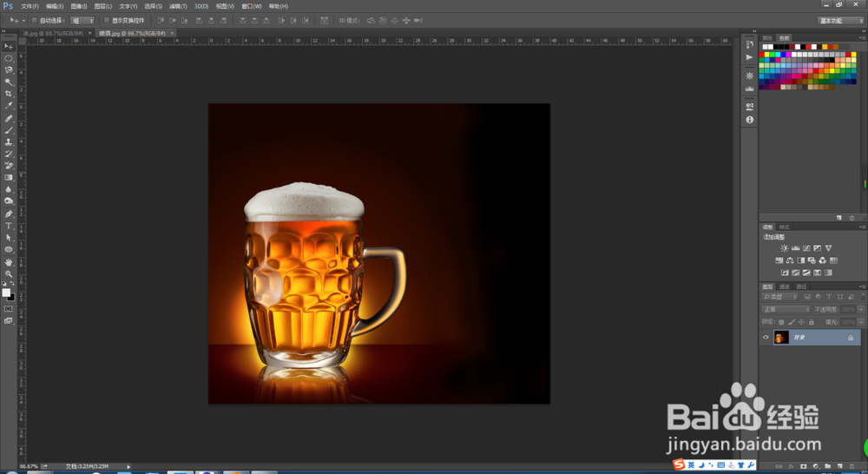The image size is (868, 474).
Task: Toggle lock image pixels brush icon
Action: 791,322
